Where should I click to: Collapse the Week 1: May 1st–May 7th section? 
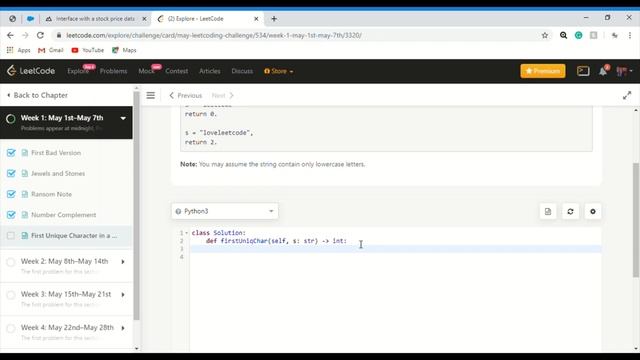click(123, 118)
